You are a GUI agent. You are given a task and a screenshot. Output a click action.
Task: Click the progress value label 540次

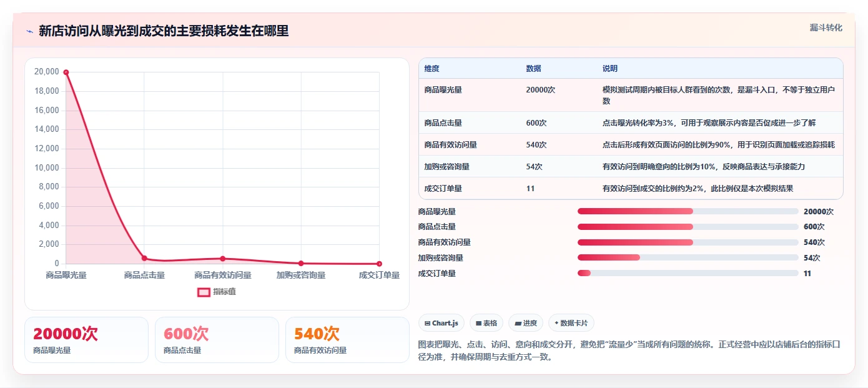pyautogui.click(x=814, y=242)
